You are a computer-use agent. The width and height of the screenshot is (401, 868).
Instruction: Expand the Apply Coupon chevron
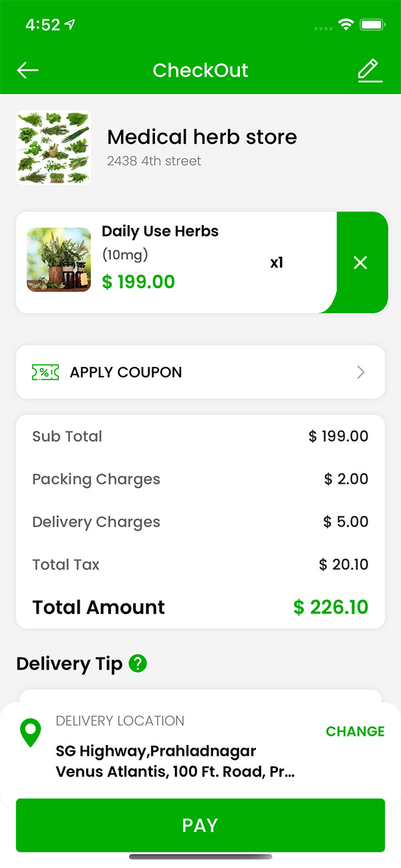(x=361, y=372)
